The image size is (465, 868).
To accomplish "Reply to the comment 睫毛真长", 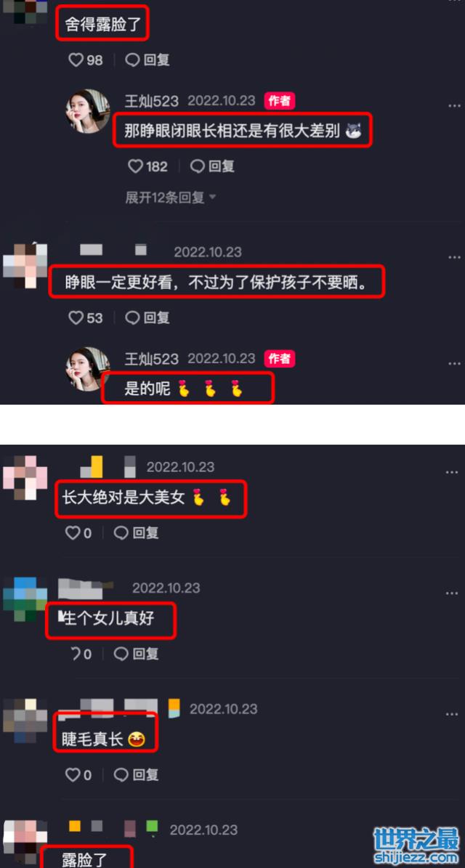I will tap(136, 775).
